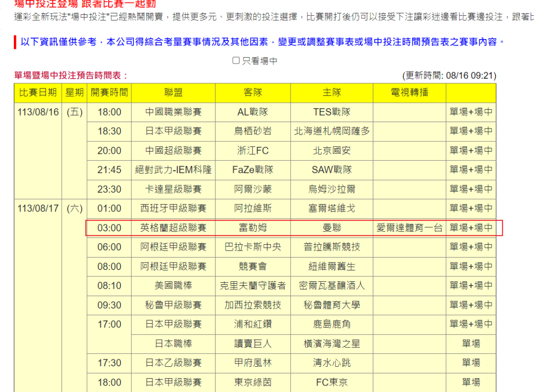
Task: Click the 比賽日期 column header
Action: (38, 92)
